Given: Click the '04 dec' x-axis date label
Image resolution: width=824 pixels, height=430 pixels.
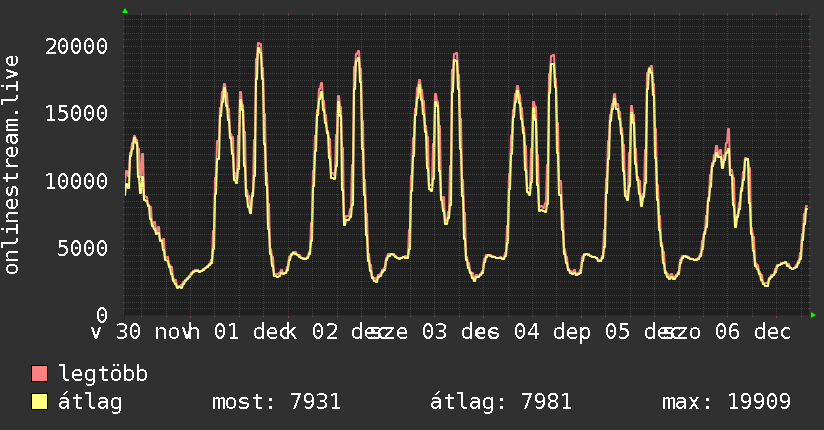Looking at the screenshot, I should (552, 332).
